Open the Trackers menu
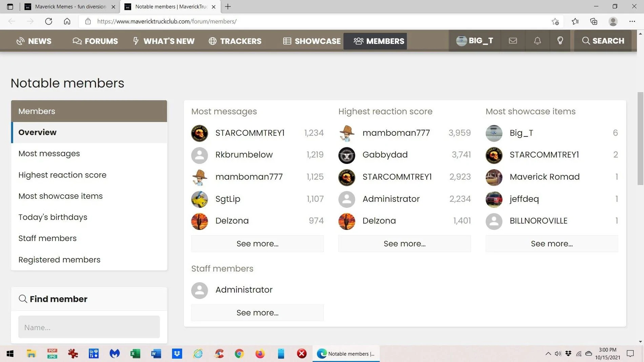This screenshot has height=362, width=644. (x=235, y=41)
